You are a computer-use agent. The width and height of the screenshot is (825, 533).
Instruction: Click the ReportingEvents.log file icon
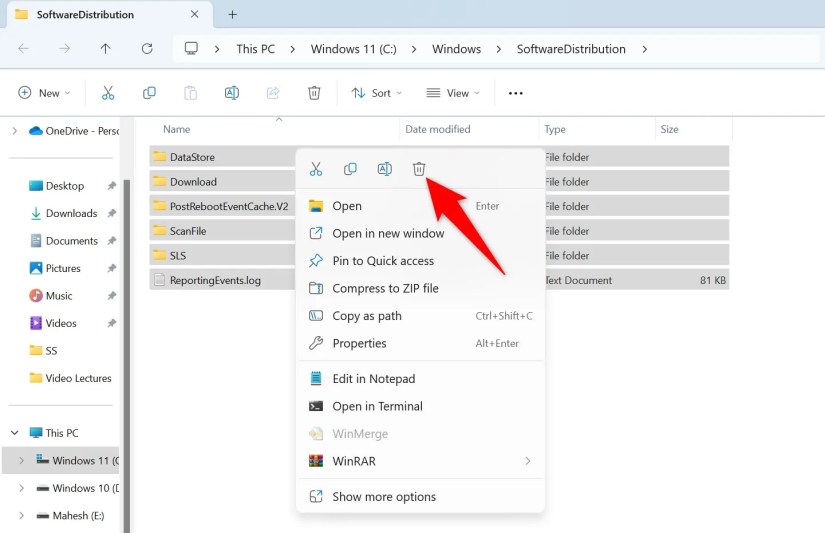159,280
